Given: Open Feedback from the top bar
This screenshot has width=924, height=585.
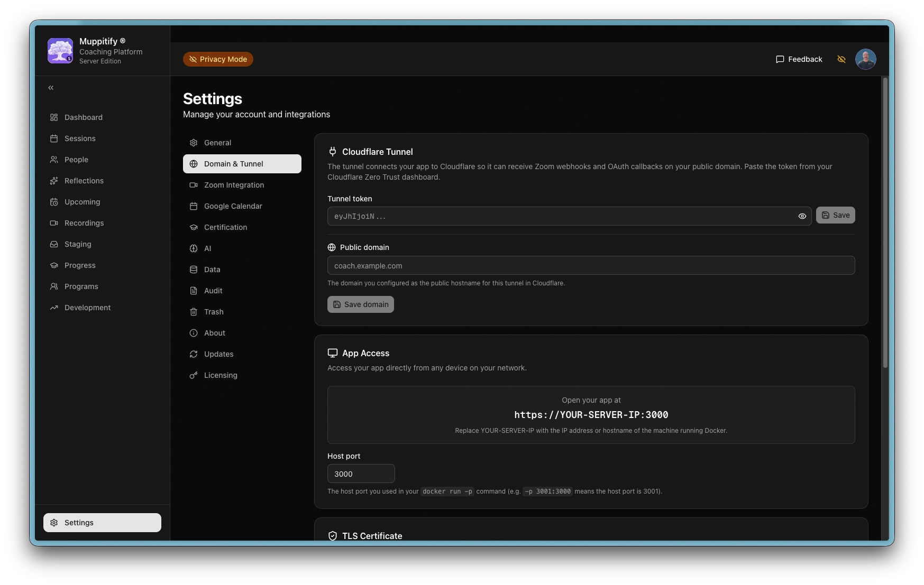Looking at the screenshot, I should pos(799,59).
